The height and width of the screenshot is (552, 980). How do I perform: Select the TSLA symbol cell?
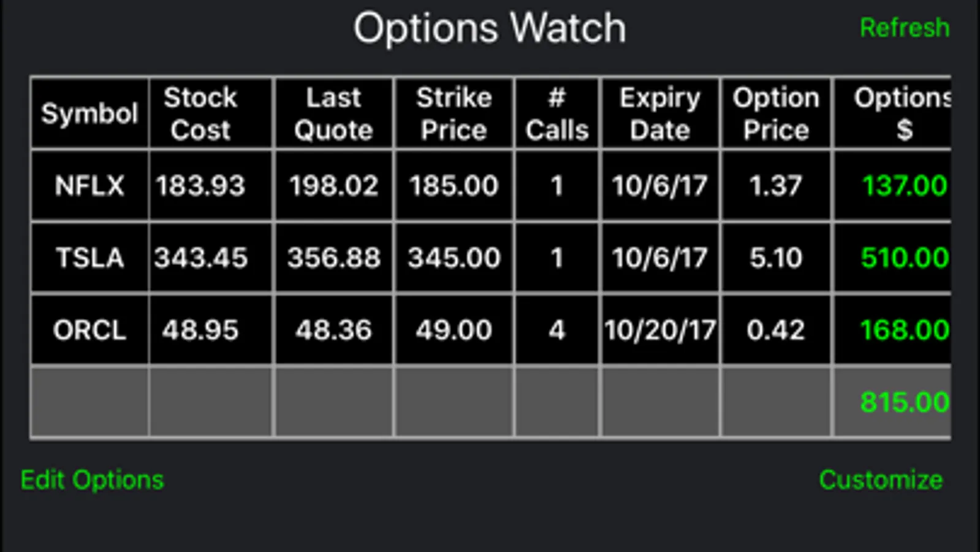(x=89, y=258)
